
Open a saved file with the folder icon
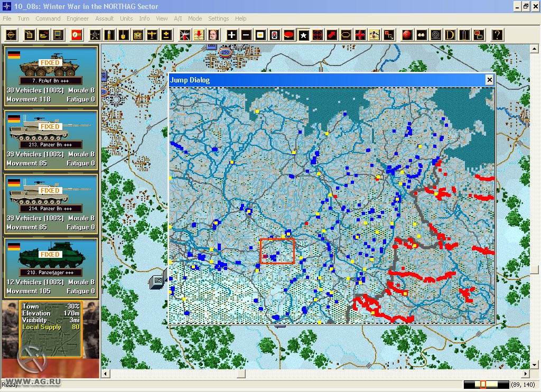pos(44,35)
